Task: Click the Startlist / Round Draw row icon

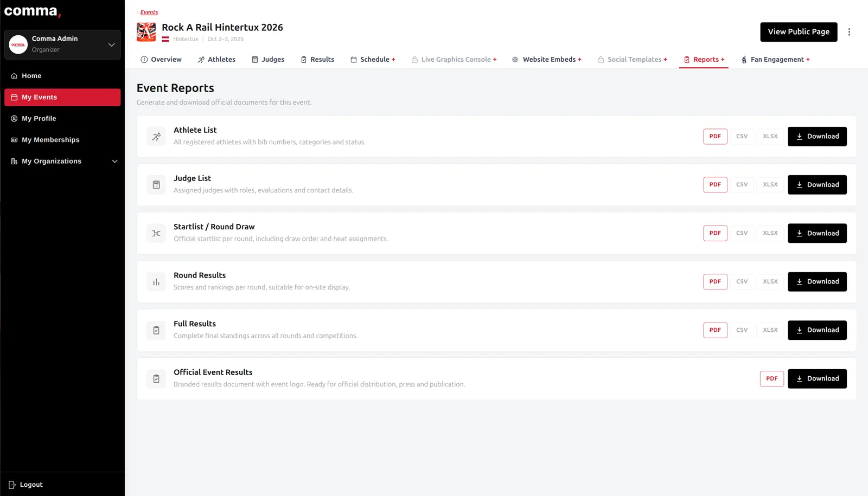Action: coord(156,234)
